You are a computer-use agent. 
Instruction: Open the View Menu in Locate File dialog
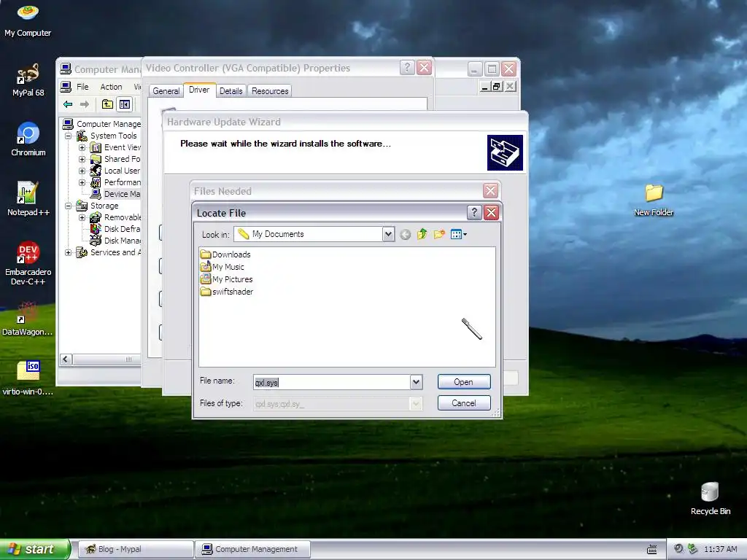[x=458, y=234]
